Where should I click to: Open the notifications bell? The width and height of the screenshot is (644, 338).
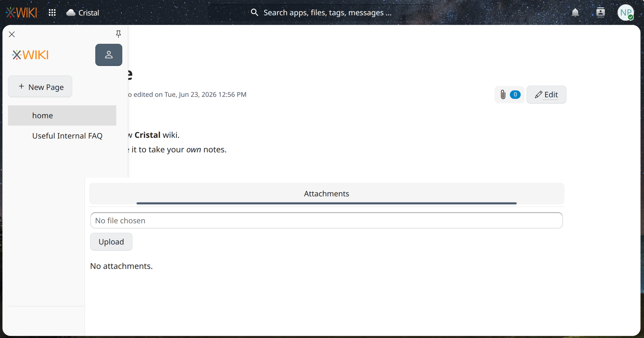pos(575,12)
